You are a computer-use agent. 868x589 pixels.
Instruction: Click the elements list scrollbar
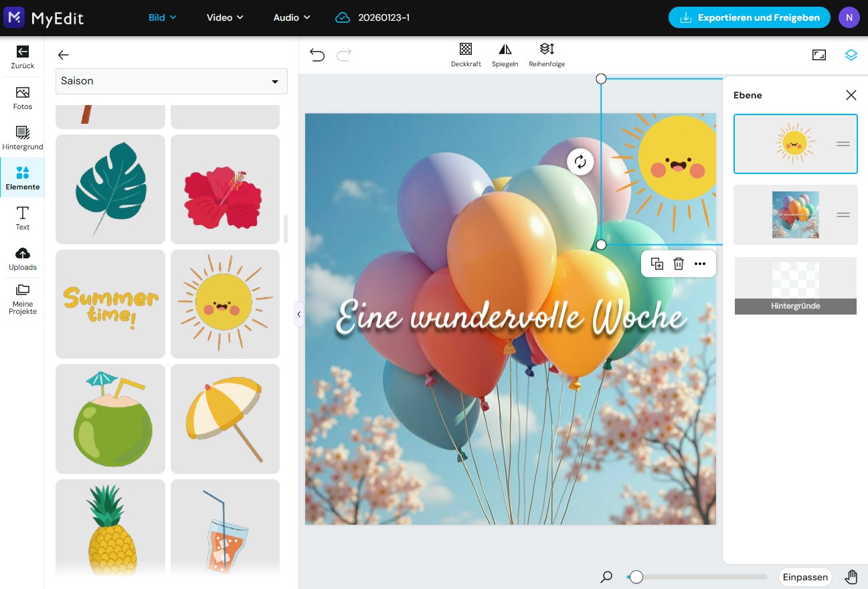point(286,229)
